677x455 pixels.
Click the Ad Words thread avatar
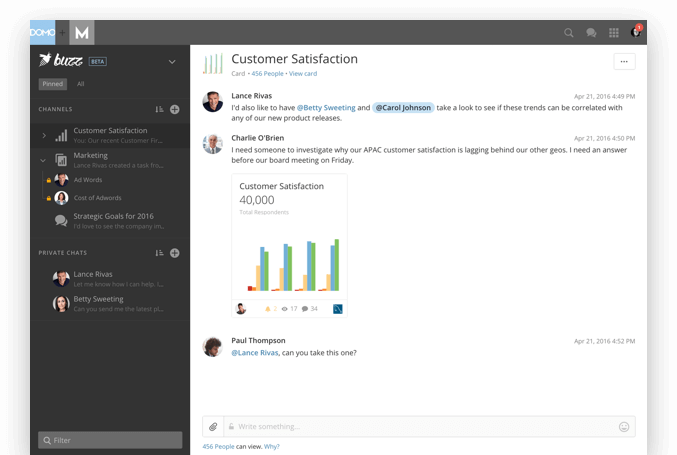[61, 180]
